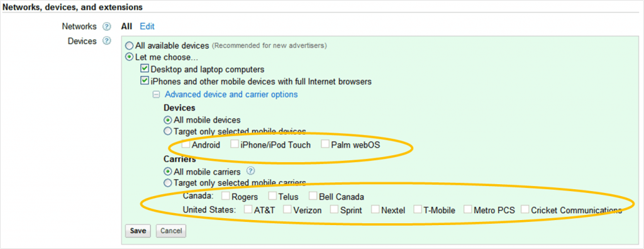The height and width of the screenshot is (249, 644).
Task: Open help icon next to All mobile carriers
Action: (250, 171)
